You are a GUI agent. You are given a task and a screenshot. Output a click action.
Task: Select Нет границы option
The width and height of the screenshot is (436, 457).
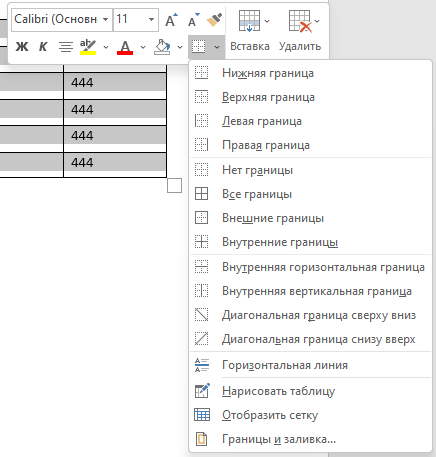[310, 170]
